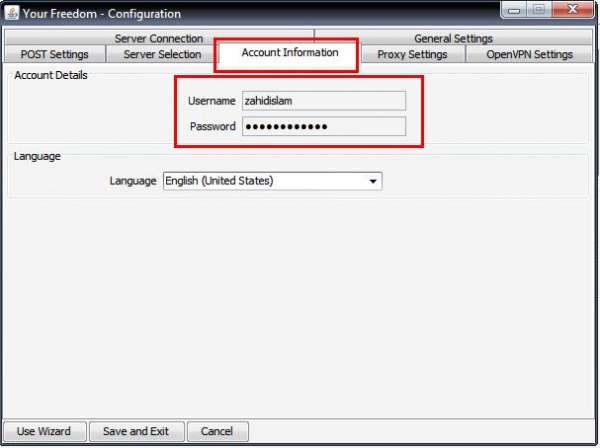The image size is (600, 448).
Task: Click the Username label
Action: (x=212, y=101)
